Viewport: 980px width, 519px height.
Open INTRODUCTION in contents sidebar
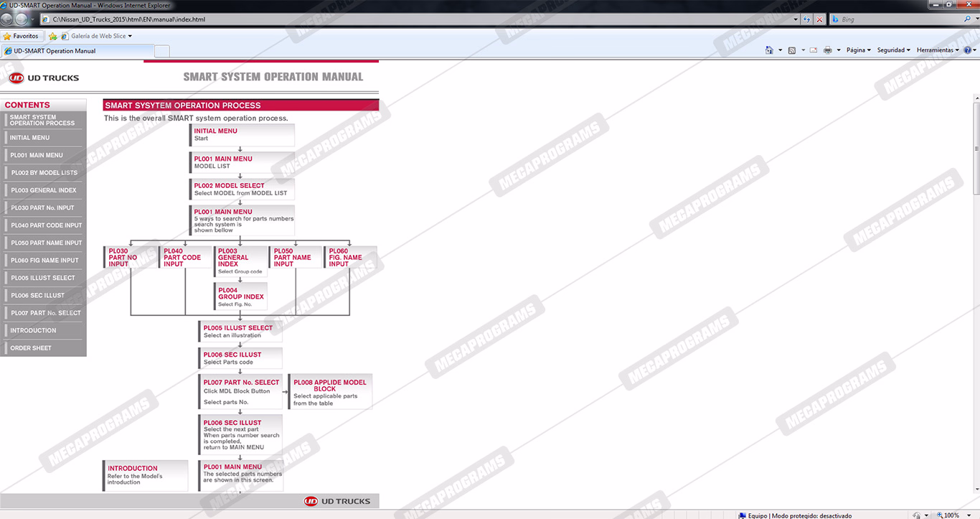[43, 330]
